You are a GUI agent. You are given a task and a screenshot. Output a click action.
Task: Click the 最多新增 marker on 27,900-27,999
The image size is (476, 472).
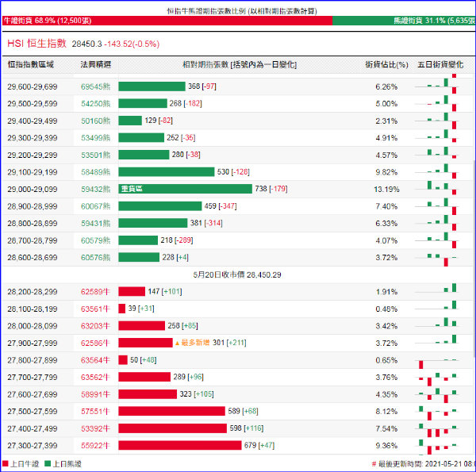(193, 343)
